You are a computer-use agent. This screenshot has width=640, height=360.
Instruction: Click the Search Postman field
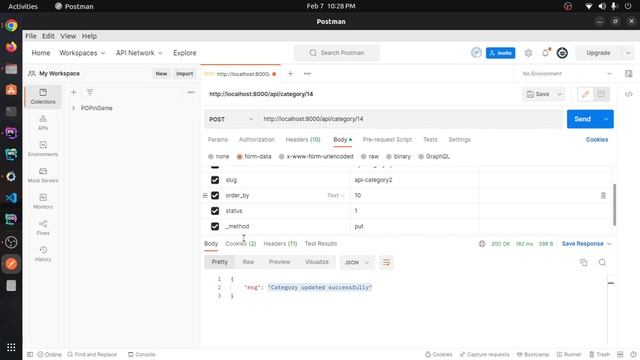pos(337,53)
